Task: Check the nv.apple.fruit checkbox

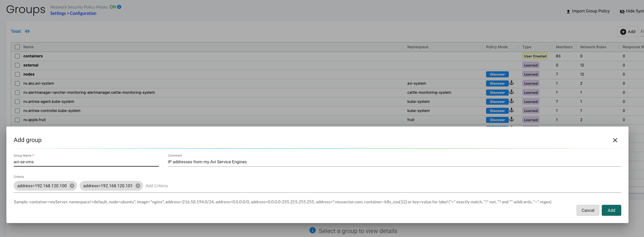Action: click(x=17, y=120)
